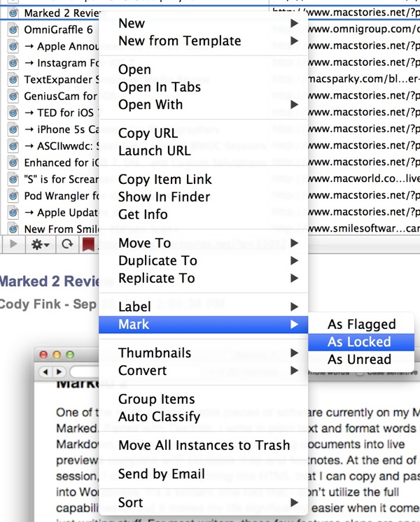Click forward arrow in embedded Marked window
Image resolution: width=420 pixels, height=522 pixels.
pos(59,372)
